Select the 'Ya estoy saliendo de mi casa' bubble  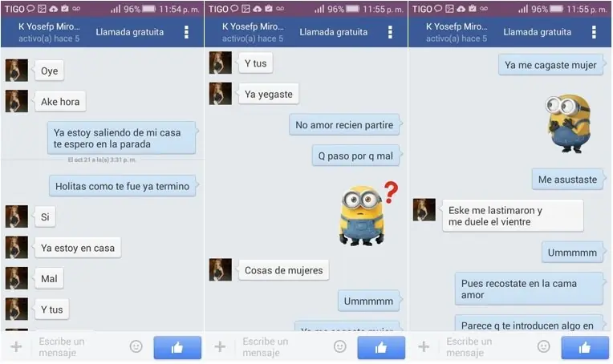122,138
